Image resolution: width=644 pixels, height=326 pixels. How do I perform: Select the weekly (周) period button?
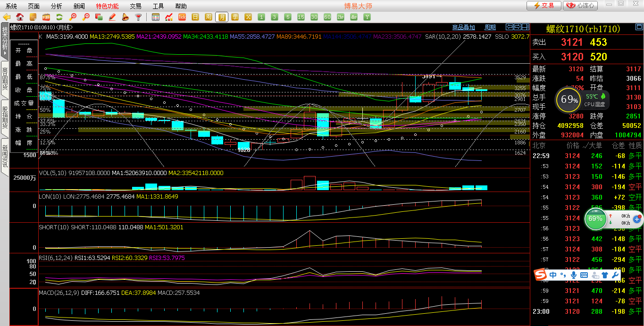pyautogui.click(x=209, y=17)
